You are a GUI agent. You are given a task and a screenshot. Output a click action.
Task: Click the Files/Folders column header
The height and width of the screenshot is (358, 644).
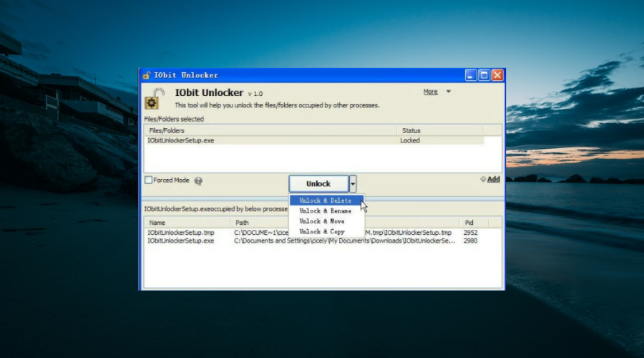[270, 130]
